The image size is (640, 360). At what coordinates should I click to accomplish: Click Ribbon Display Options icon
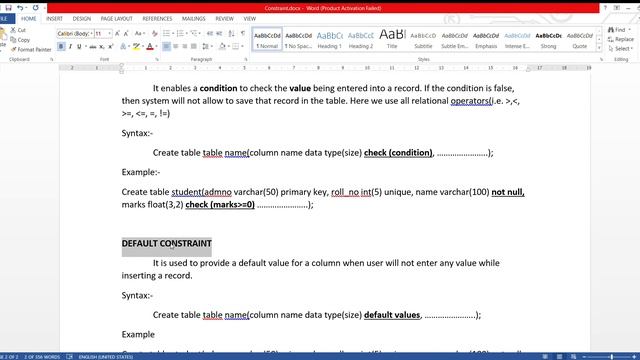(617, 8)
